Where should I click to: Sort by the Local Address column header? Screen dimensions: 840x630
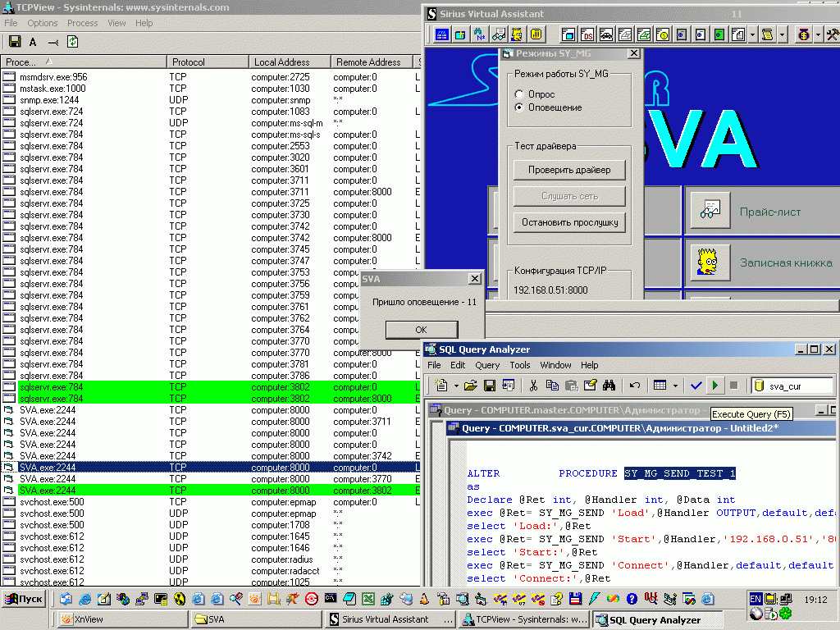[290, 62]
